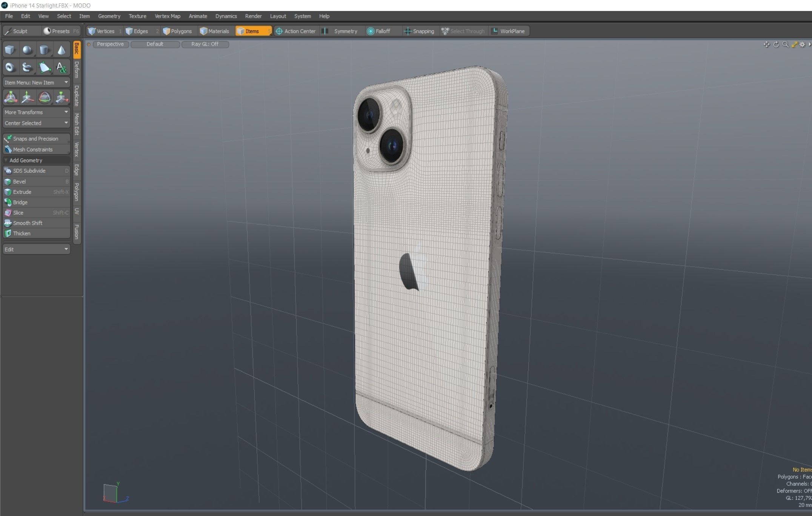Open Snaps and Precision panel
This screenshot has width=812, height=516.
tap(37, 139)
